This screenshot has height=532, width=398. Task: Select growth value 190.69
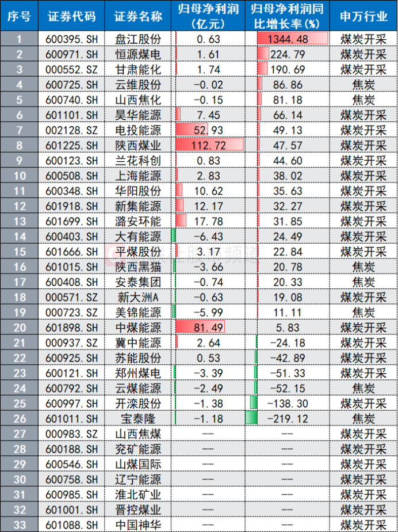coord(287,69)
